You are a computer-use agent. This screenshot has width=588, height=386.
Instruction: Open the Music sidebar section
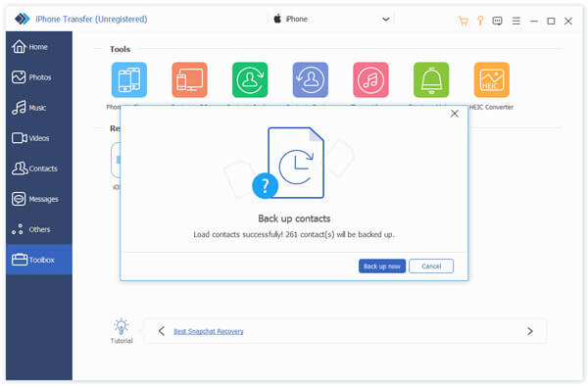(39, 108)
